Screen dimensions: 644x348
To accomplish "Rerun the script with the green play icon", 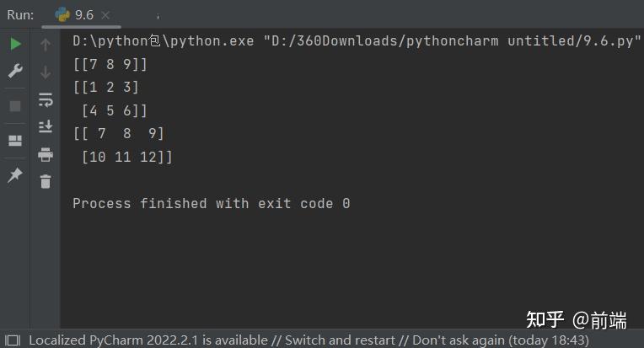I will coord(15,44).
